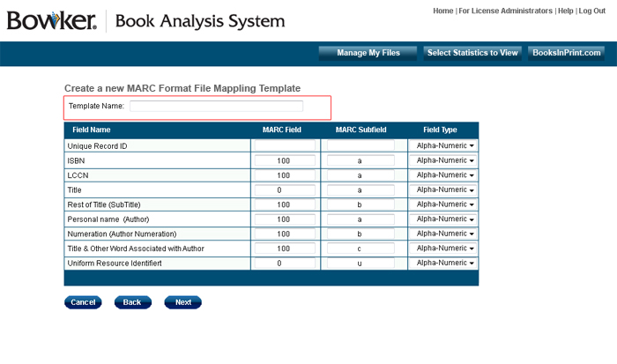Click the 'Rest of Title (SubTitle)' label
617x364 pixels.
pyautogui.click(x=104, y=204)
